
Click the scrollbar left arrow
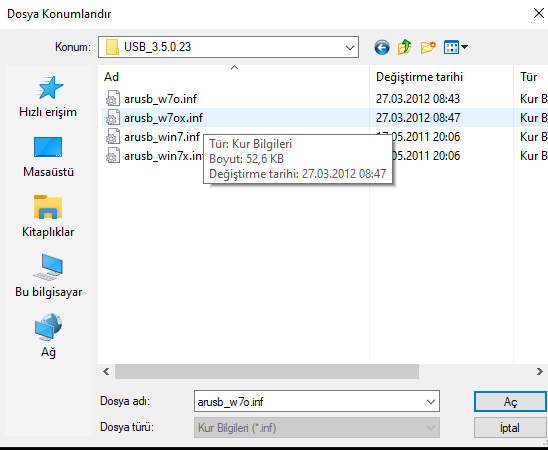(106, 371)
